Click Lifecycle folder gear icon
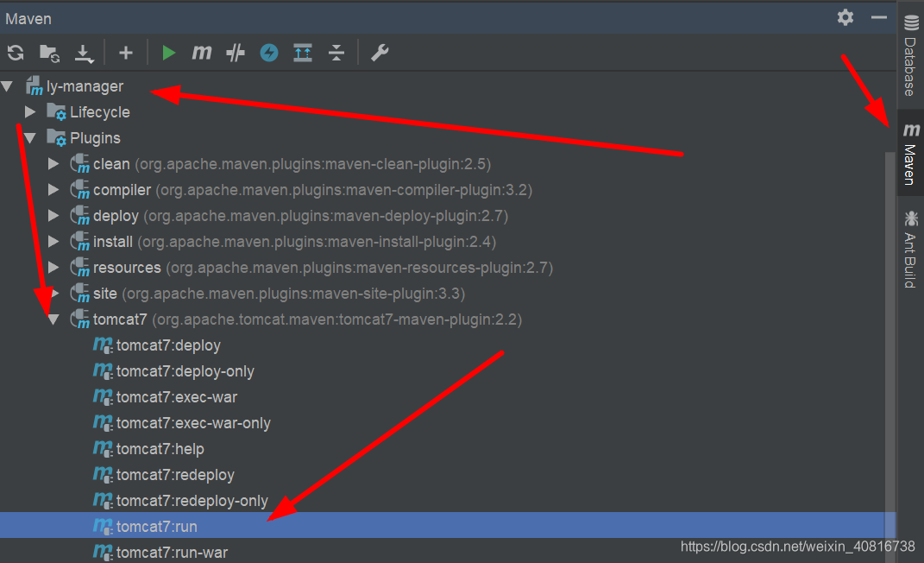924x563 pixels. pos(57,112)
